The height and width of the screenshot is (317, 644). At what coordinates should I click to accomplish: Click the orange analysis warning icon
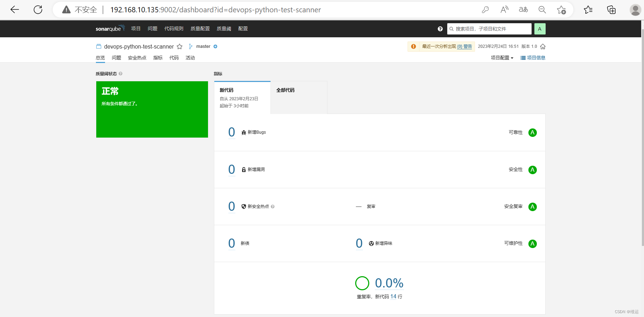point(414,46)
